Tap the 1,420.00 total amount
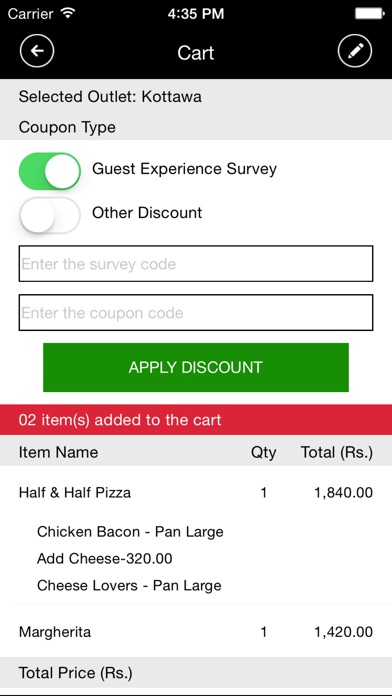The height and width of the screenshot is (696, 392). pos(344,632)
